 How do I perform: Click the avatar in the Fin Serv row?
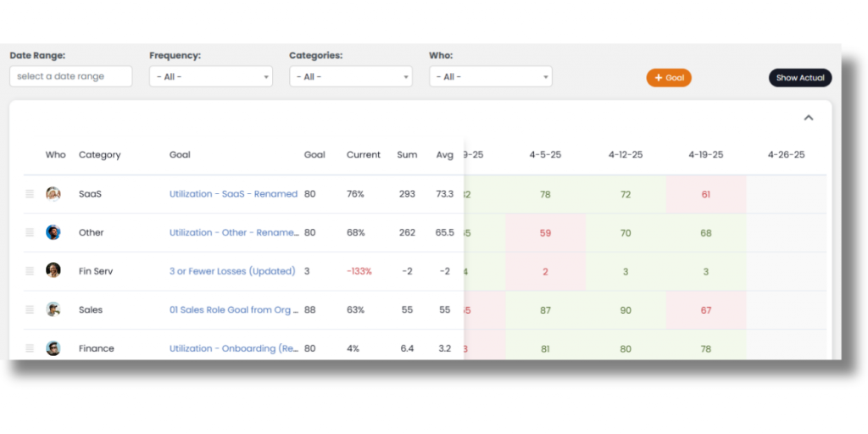click(53, 270)
